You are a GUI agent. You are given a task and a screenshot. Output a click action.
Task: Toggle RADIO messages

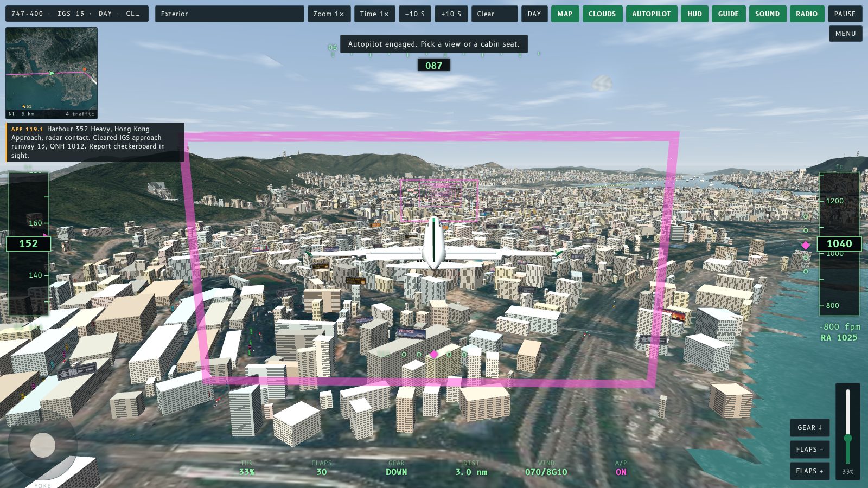click(x=807, y=14)
